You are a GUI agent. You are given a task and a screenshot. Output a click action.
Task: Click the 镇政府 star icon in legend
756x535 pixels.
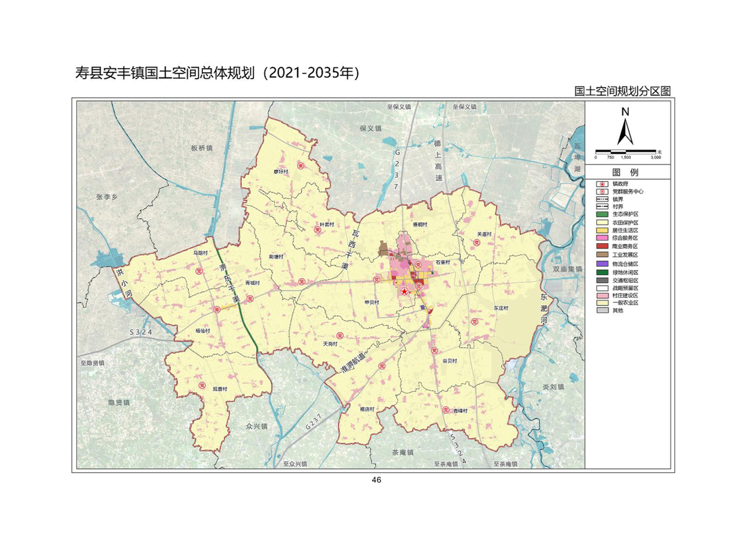coord(602,183)
